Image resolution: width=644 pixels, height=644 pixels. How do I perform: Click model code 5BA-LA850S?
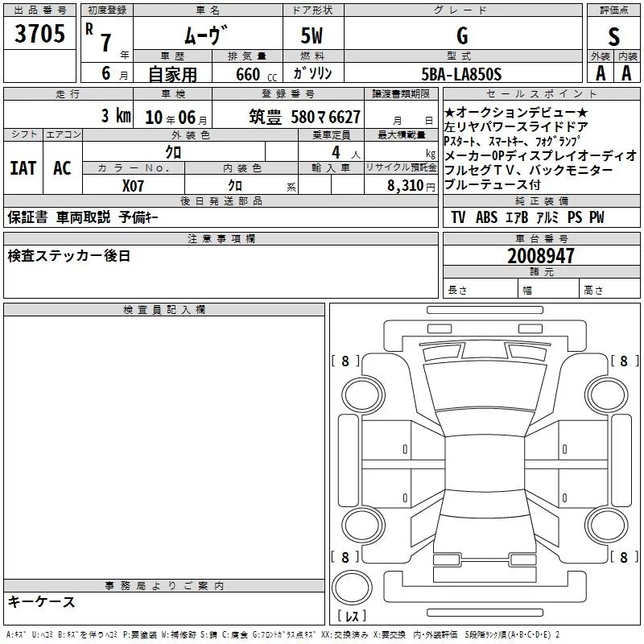pyautogui.click(x=461, y=74)
